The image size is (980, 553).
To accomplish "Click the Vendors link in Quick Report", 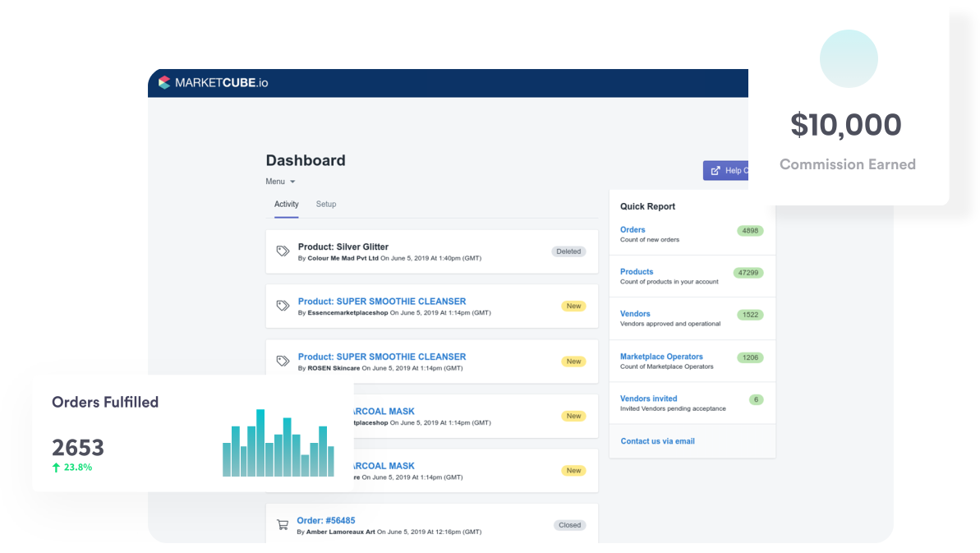I will click(x=634, y=314).
